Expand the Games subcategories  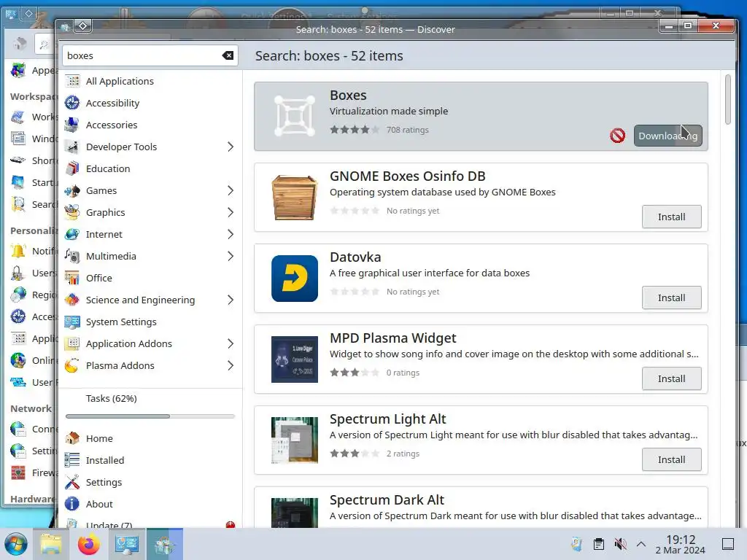(231, 190)
